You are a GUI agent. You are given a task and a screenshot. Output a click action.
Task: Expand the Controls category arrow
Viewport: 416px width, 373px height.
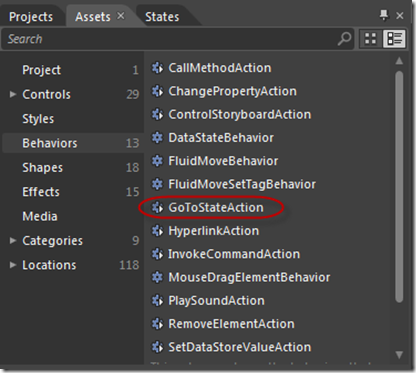13,94
